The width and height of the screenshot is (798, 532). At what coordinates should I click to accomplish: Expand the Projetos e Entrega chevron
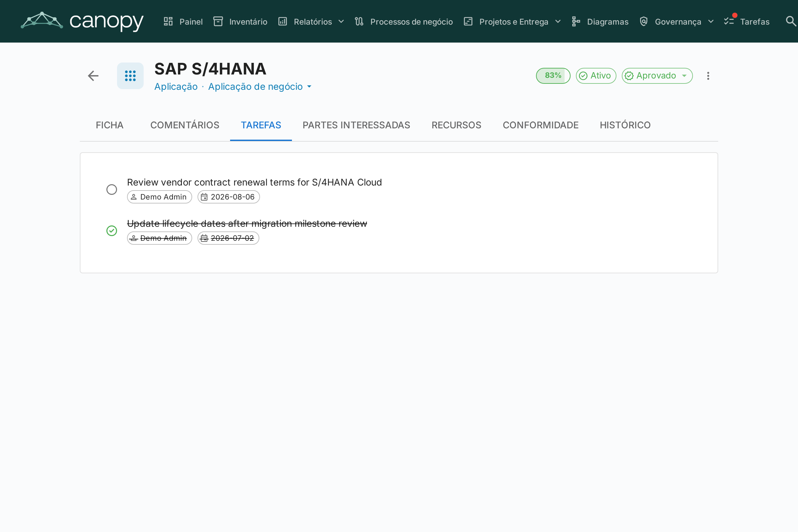(x=558, y=21)
